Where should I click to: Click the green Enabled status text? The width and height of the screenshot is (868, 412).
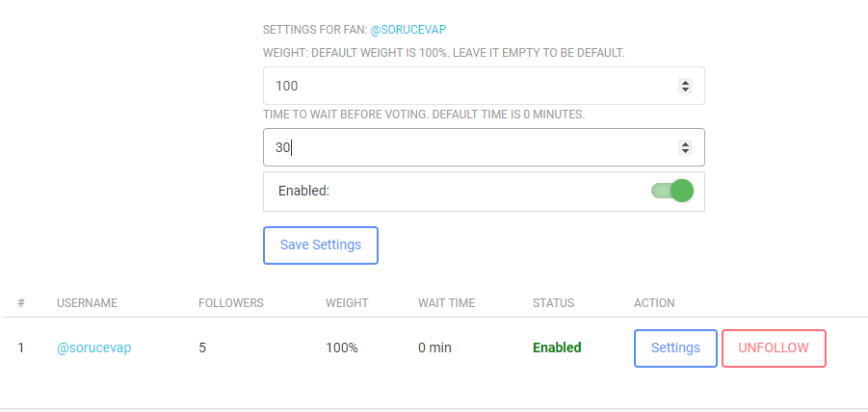(x=557, y=348)
